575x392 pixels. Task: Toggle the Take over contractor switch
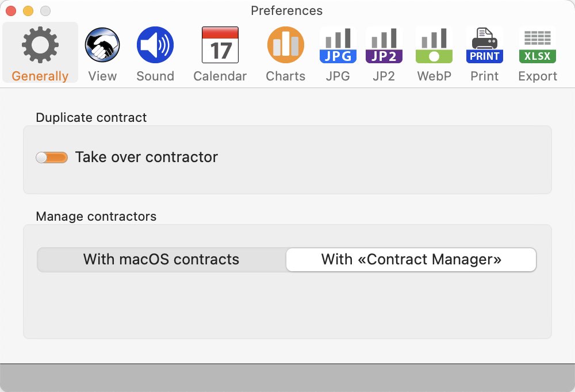[x=52, y=157]
